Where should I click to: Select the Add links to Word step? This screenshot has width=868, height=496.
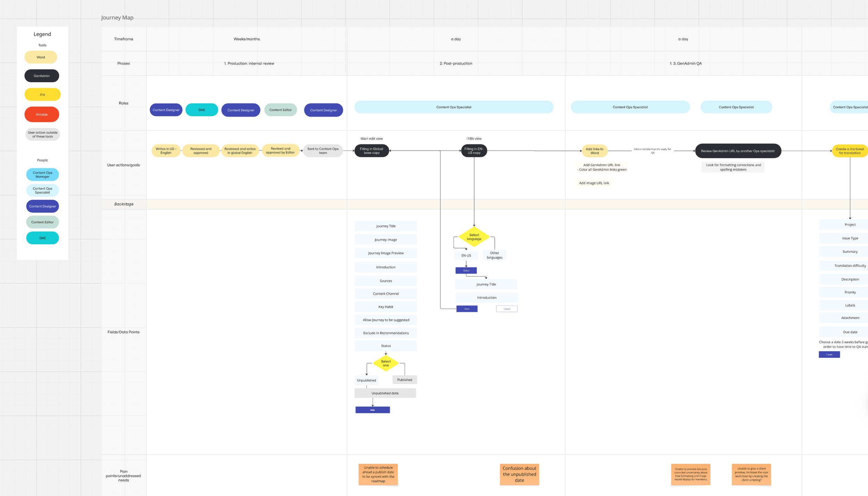click(594, 151)
